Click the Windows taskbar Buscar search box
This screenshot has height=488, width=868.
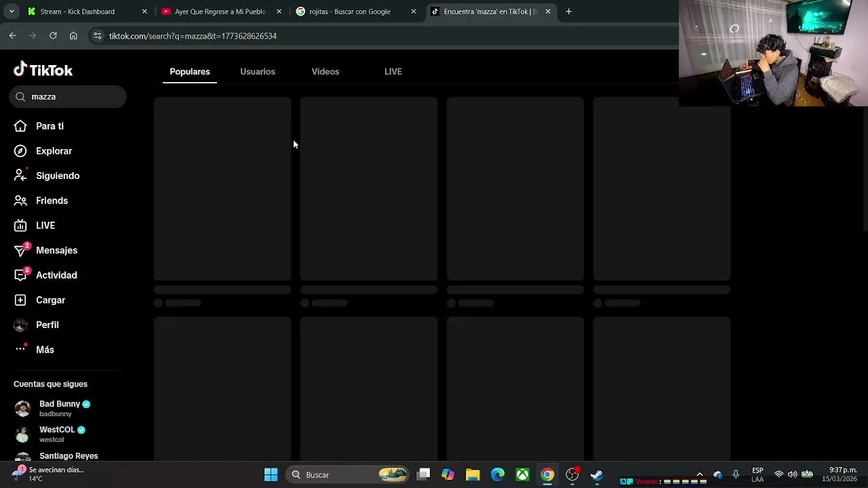point(348,474)
